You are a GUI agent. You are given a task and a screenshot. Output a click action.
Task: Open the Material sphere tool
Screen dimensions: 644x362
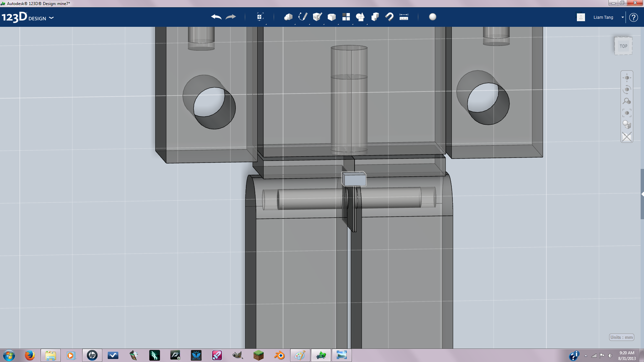tap(433, 17)
